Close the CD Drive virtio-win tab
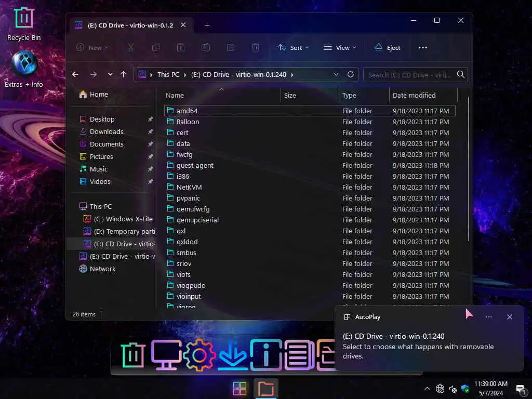The width and height of the screenshot is (532, 399). (183, 25)
